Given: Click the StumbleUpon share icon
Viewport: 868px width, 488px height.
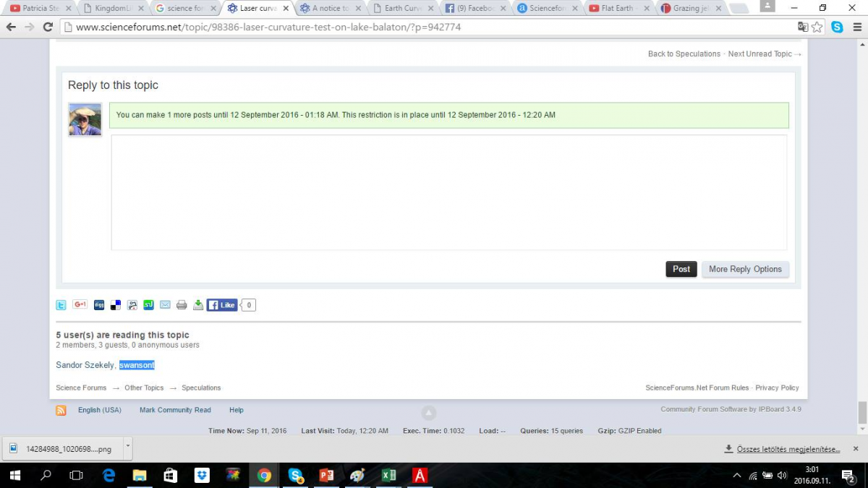Looking at the screenshot, I should click(148, 305).
